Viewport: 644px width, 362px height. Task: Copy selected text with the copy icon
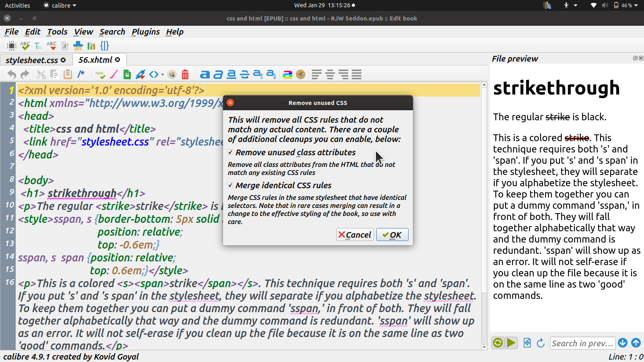pos(54,74)
